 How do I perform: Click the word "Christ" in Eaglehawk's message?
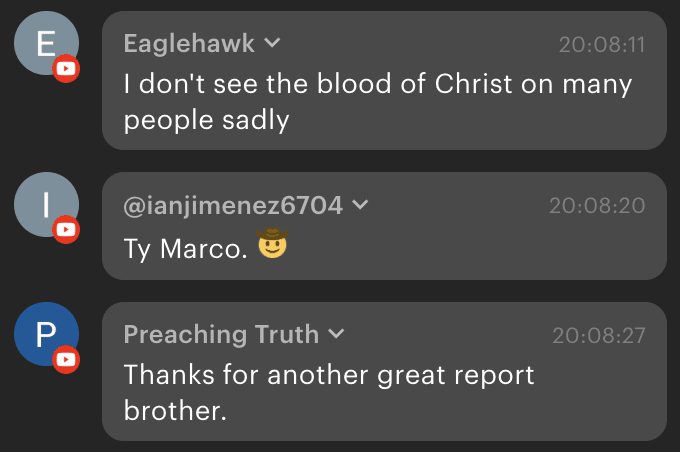pos(474,84)
